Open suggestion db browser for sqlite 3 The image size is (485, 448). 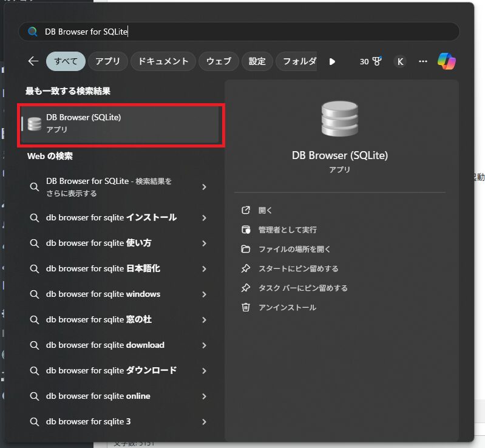pyautogui.click(x=121, y=422)
